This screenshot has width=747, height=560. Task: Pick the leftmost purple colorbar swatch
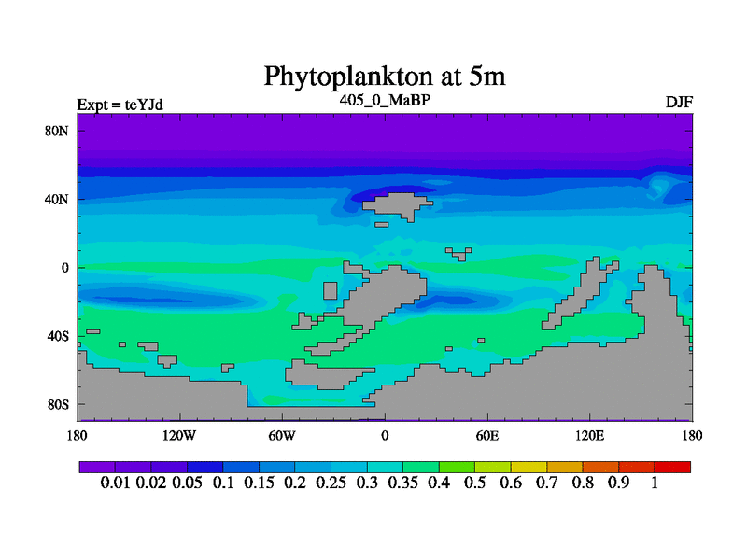tap(96, 467)
